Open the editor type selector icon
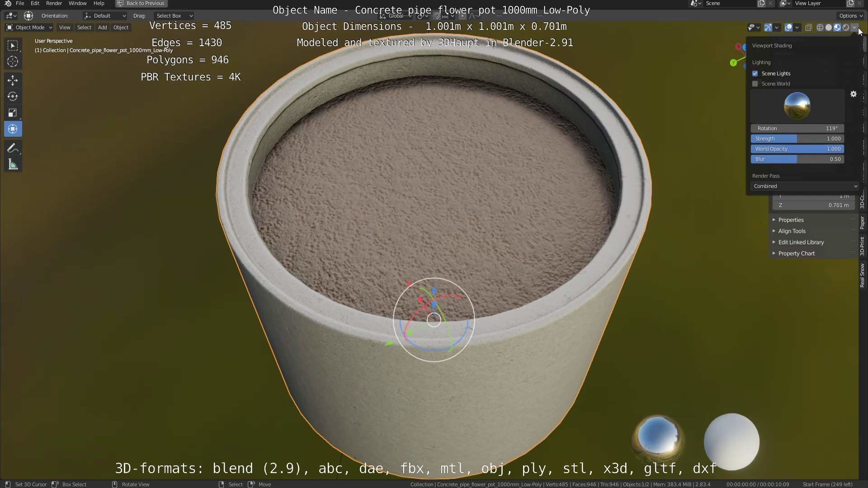Viewport: 868px width, 488px height. coord(11,16)
